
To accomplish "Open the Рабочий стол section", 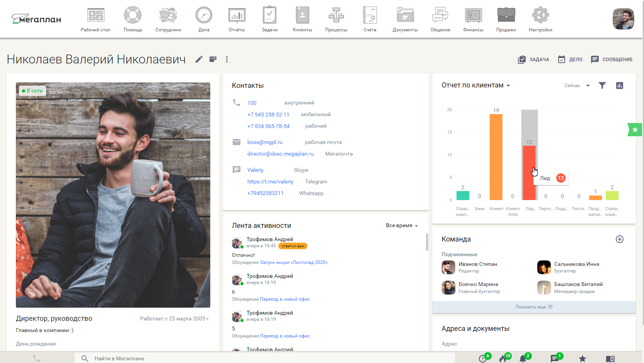I will click(95, 19).
